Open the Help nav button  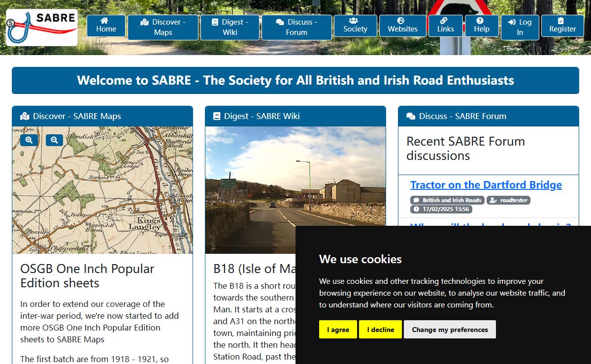click(x=482, y=26)
